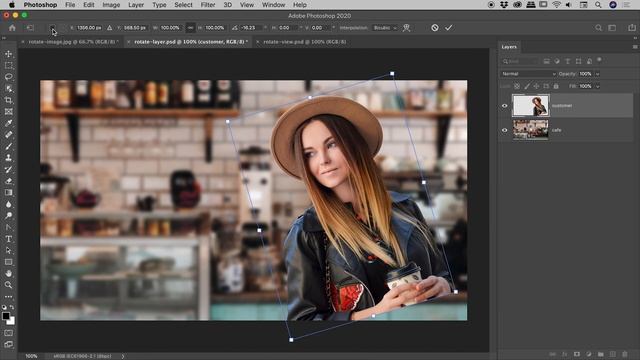The image size is (640, 360).
Task: Open the Apple menu
Action: [12, 5]
